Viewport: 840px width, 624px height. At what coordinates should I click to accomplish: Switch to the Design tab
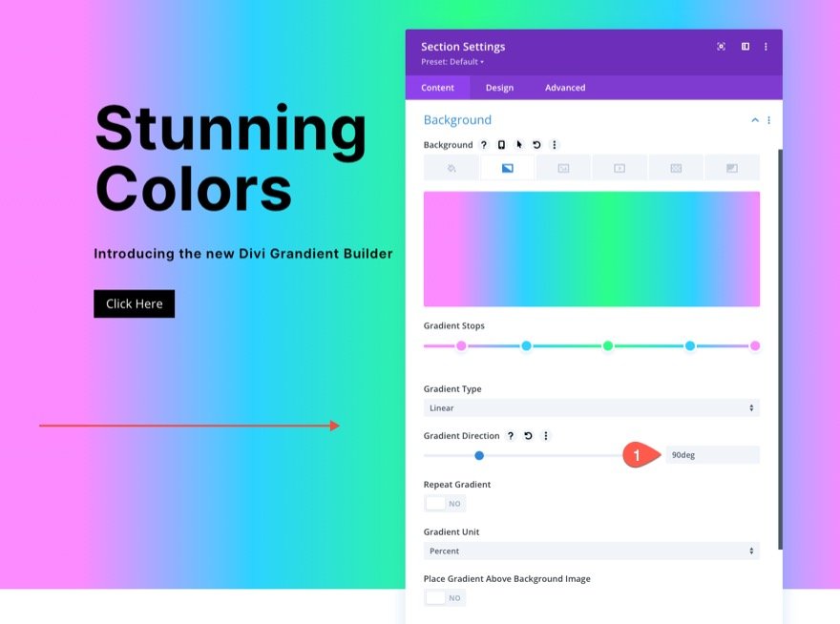click(499, 88)
